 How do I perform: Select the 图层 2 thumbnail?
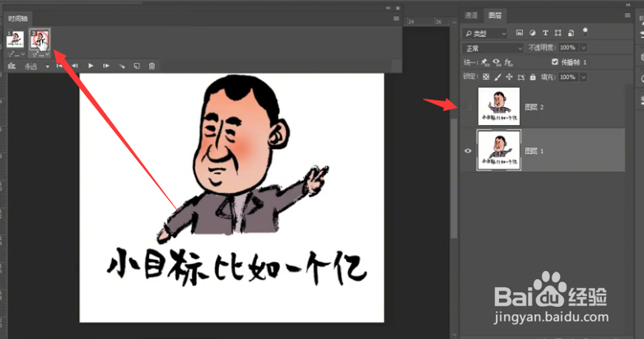coord(499,106)
